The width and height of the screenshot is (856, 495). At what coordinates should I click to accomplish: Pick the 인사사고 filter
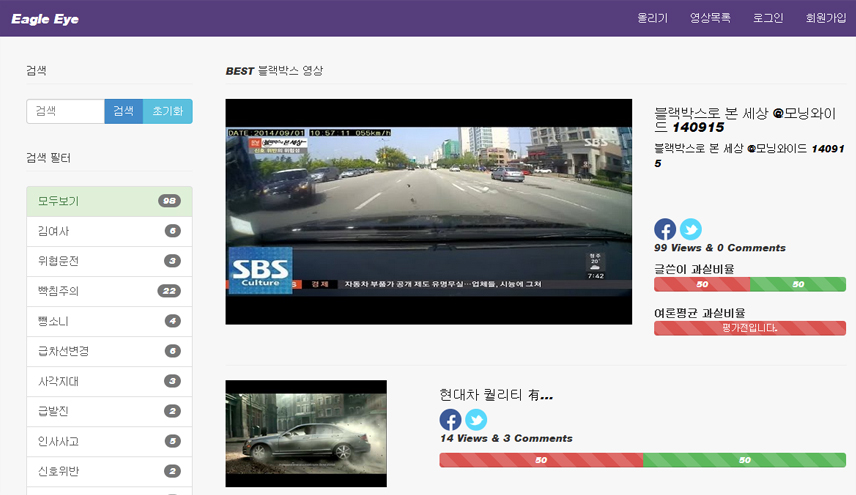click(109, 441)
